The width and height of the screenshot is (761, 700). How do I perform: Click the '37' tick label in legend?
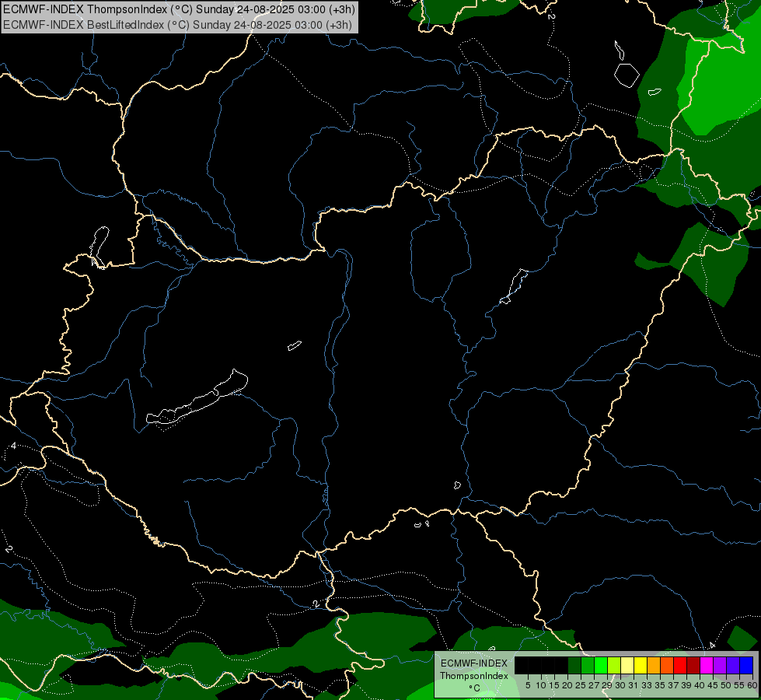673,685
